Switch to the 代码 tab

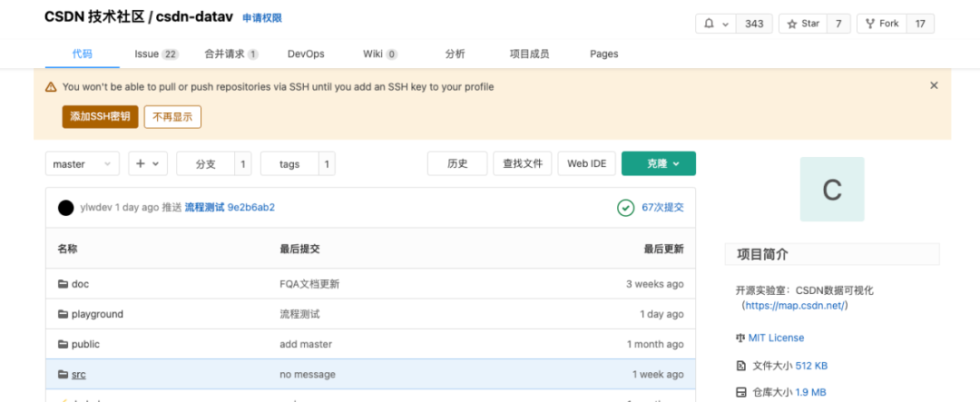(82, 54)
